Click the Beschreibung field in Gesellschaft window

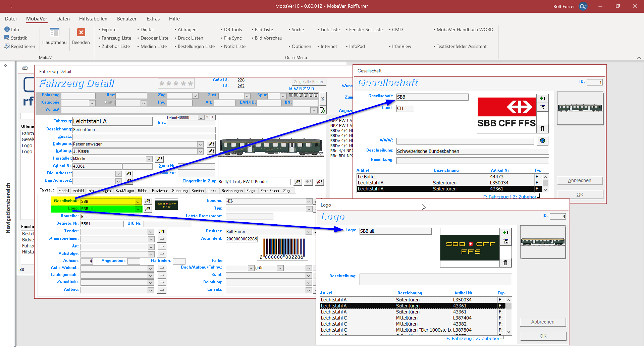[x=473, y=151]
